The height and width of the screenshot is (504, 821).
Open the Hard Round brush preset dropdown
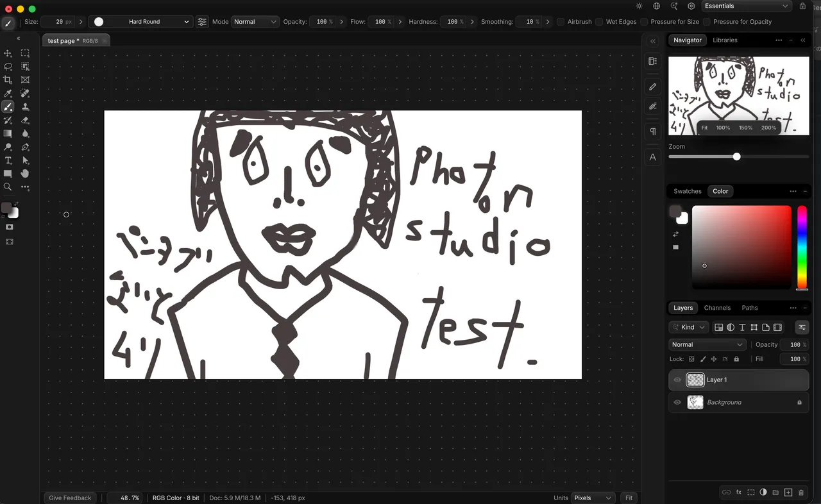point(141,22)
